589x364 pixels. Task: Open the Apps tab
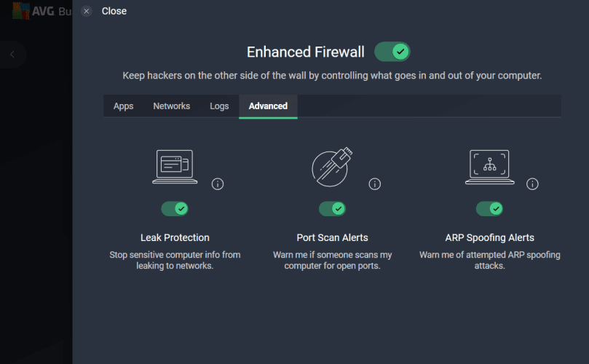point(123,106)
